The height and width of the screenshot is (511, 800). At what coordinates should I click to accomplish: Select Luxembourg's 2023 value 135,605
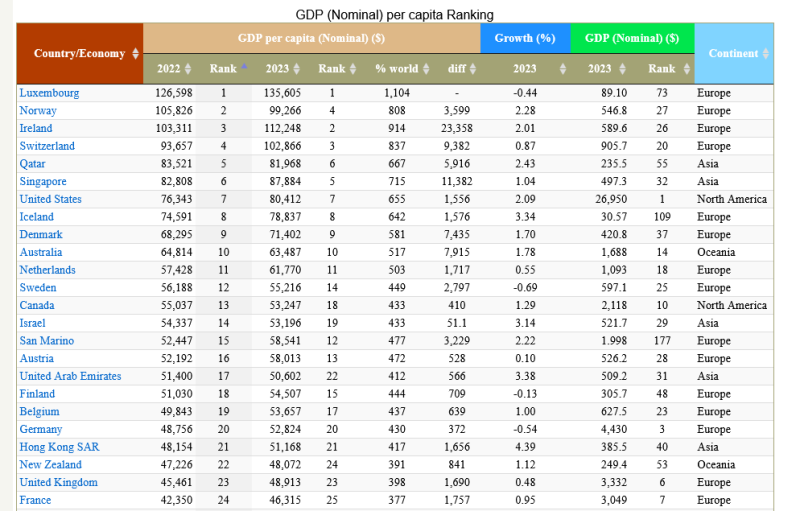point(282,93)
